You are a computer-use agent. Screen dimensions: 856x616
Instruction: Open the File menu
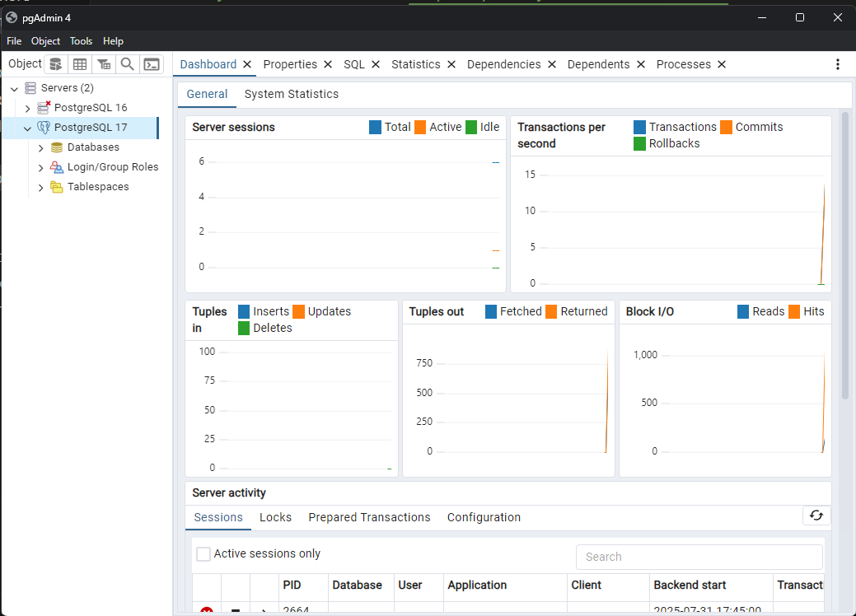(14, 41)
